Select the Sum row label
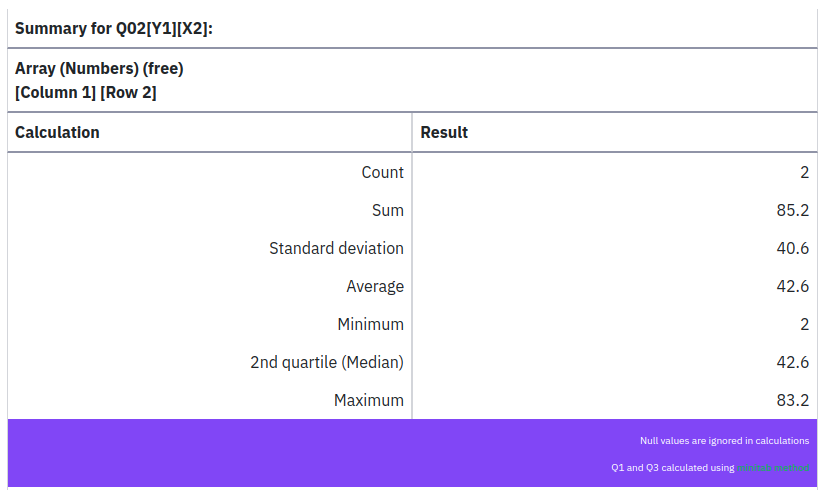This screenshot has width=823, height=490. [x=387, y=210]
